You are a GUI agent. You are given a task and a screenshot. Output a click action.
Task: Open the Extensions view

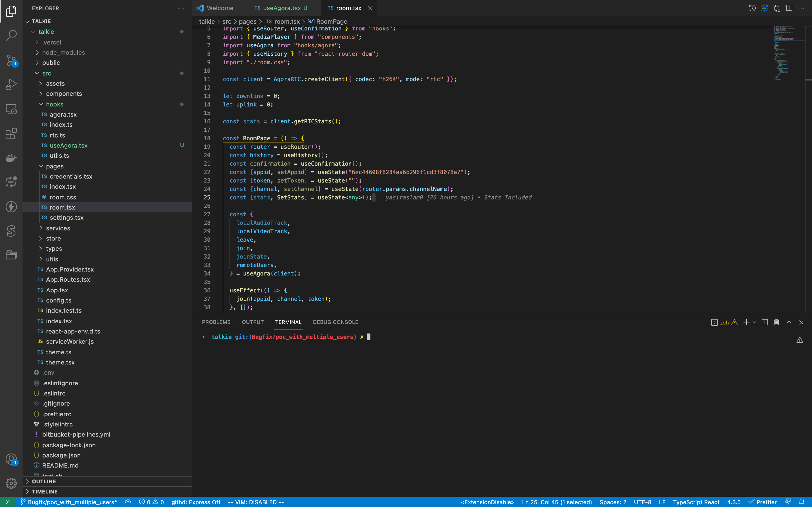[x=11, y=134]
